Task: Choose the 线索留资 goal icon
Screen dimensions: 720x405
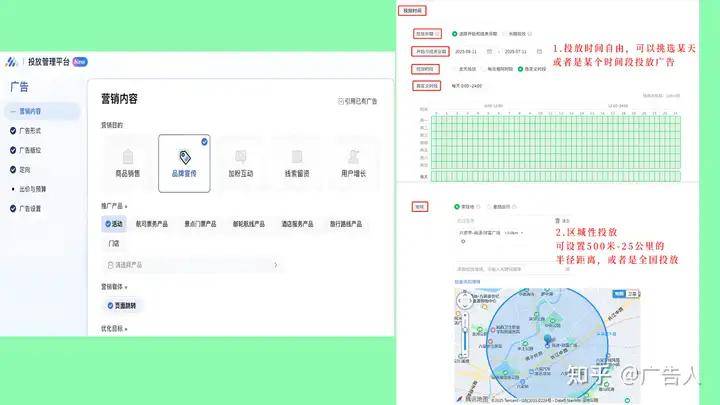Action: point(297,157)
